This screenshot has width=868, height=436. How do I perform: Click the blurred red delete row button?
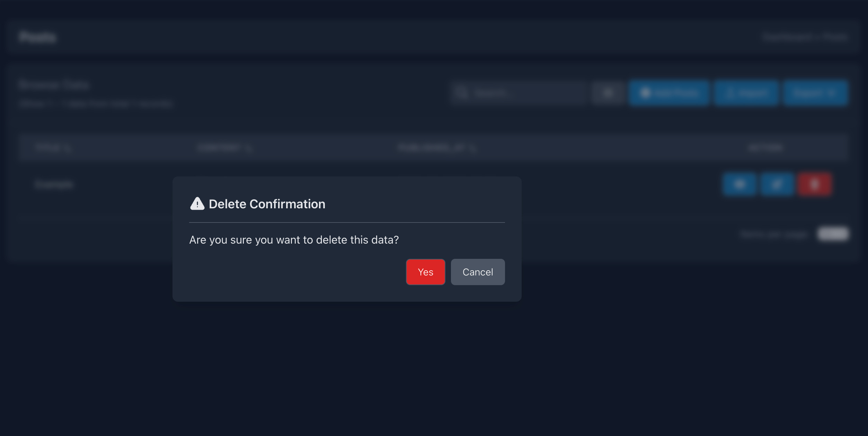[815, 184]
